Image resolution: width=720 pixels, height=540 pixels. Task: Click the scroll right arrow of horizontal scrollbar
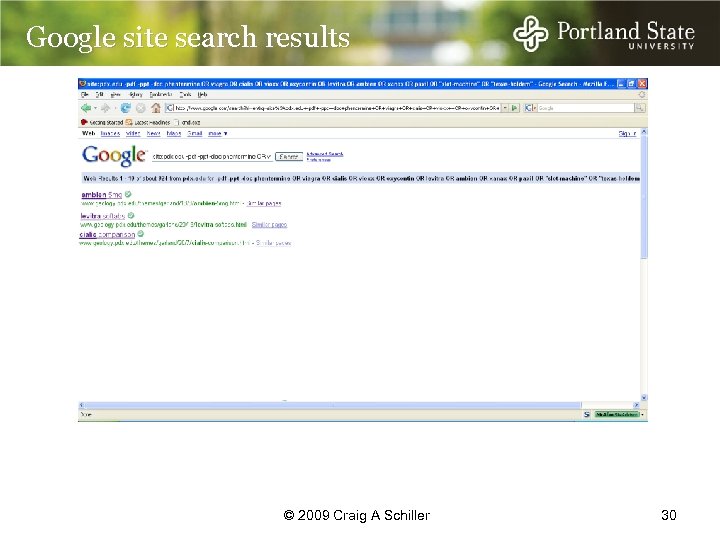click(636, 405)
